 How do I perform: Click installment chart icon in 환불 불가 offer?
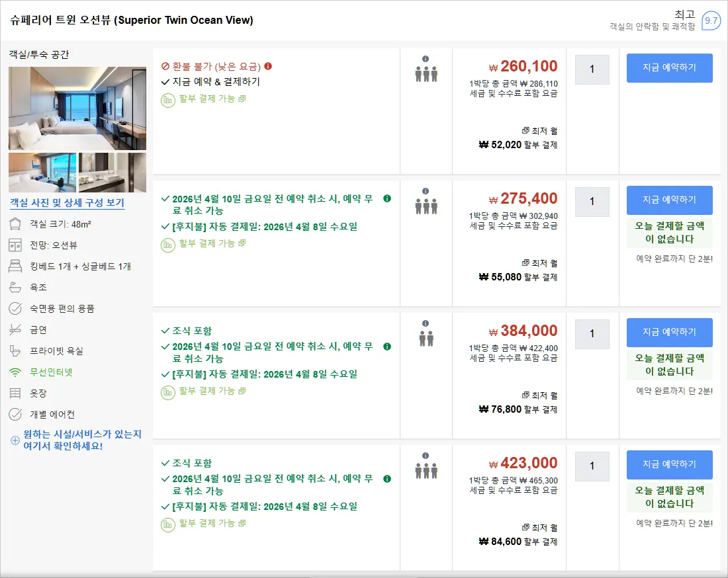(168, 101)
